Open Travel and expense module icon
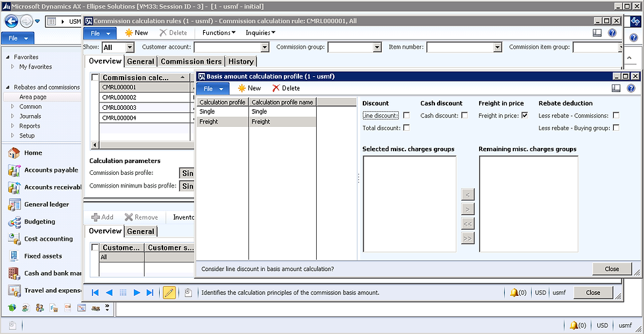 pos(14,291)
